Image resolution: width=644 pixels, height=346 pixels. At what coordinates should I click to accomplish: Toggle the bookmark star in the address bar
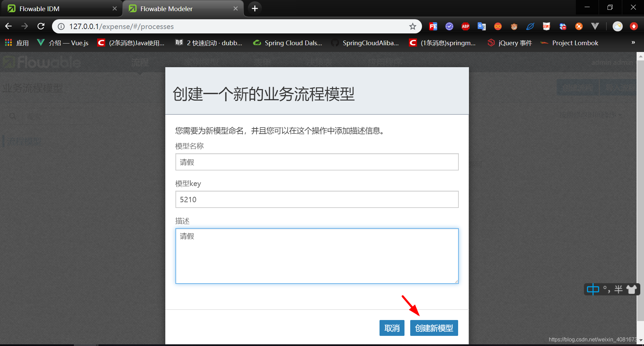pyautogui.click(x=412, y=26)
